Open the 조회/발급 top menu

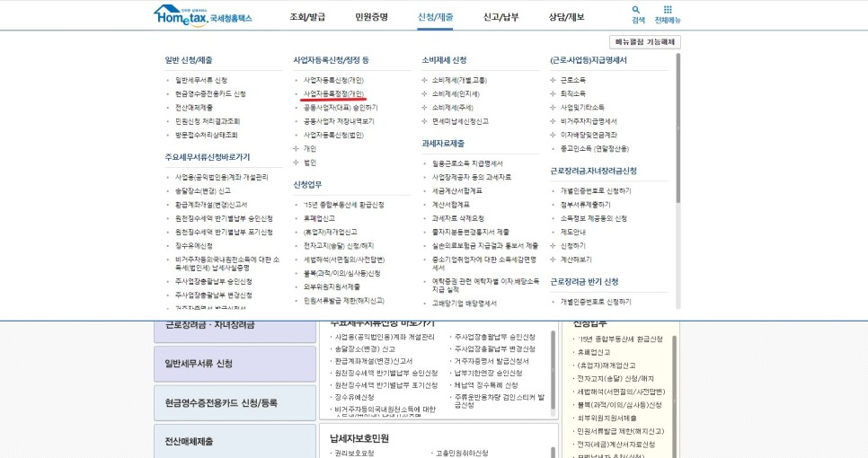tap(307, 17)
